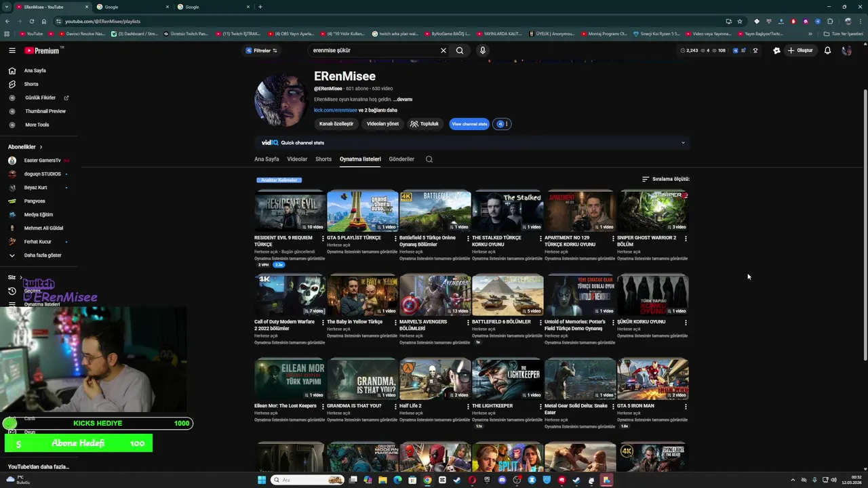The width and height of the screenshot is (868, 488).
Task: Open kick.com/erenmisee link
Action: coord(335,110)
